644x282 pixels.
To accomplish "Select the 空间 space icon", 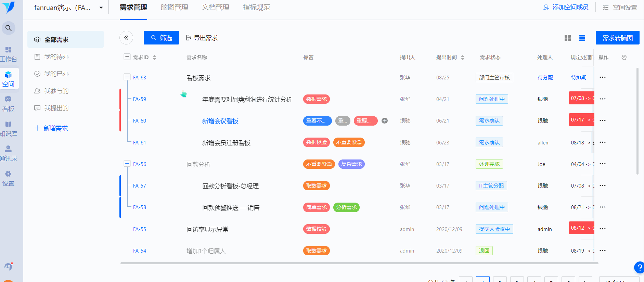I will pos(9,79).
